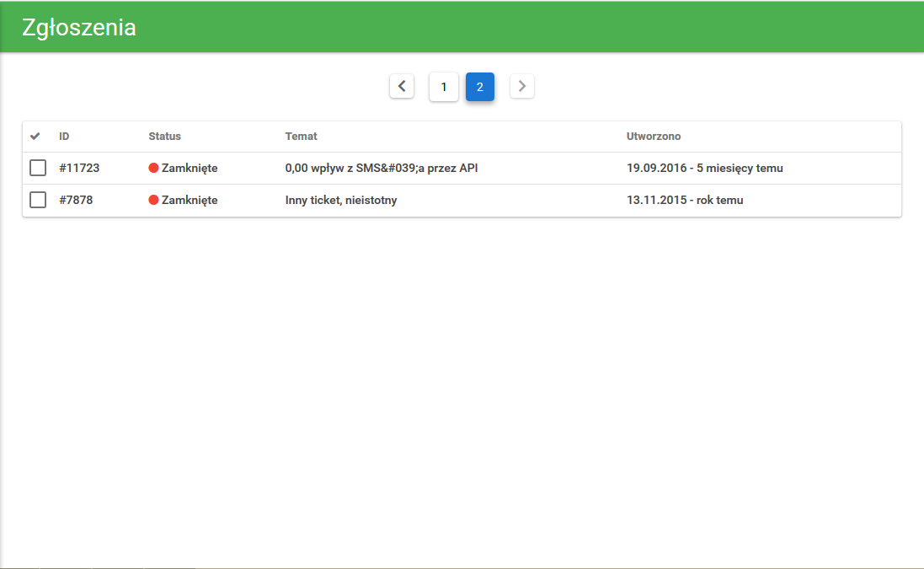Click the Zgłoszenia page title
The height and width of the screenshot is (569, 924).
79,27
